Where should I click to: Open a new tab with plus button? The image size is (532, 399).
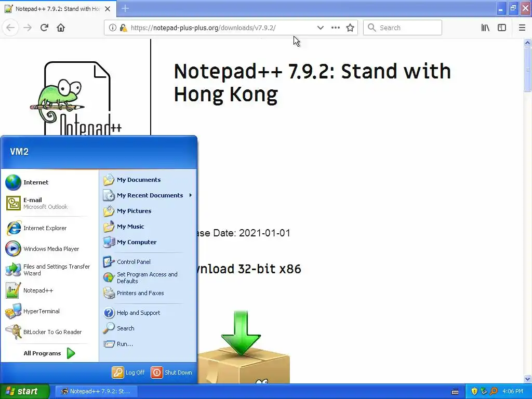[125, 8]
